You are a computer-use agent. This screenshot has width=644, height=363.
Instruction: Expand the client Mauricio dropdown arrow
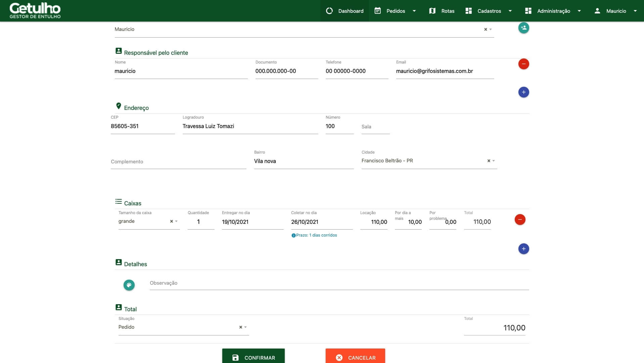(x=491, y=29)
